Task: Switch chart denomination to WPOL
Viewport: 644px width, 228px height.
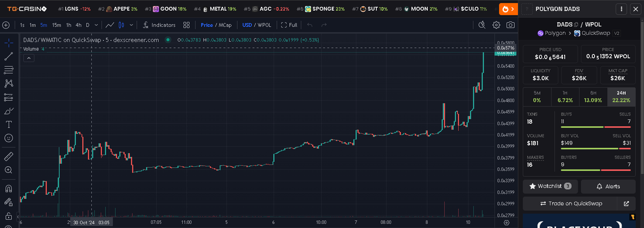Action: pyautogui.click(x=265, y=25)
